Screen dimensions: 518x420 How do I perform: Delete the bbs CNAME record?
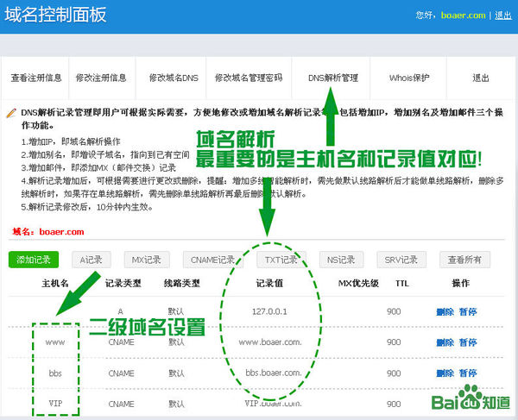click(x=445, y=373)
